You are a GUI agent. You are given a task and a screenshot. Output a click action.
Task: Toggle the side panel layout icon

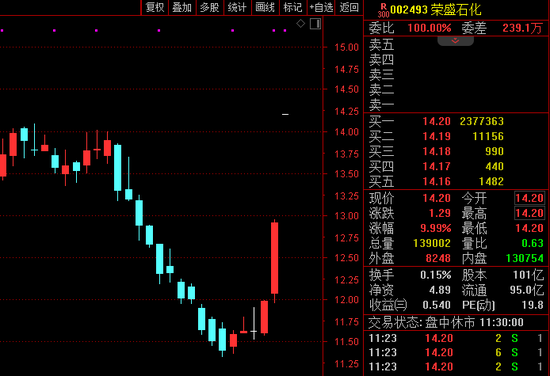[315, 24]
